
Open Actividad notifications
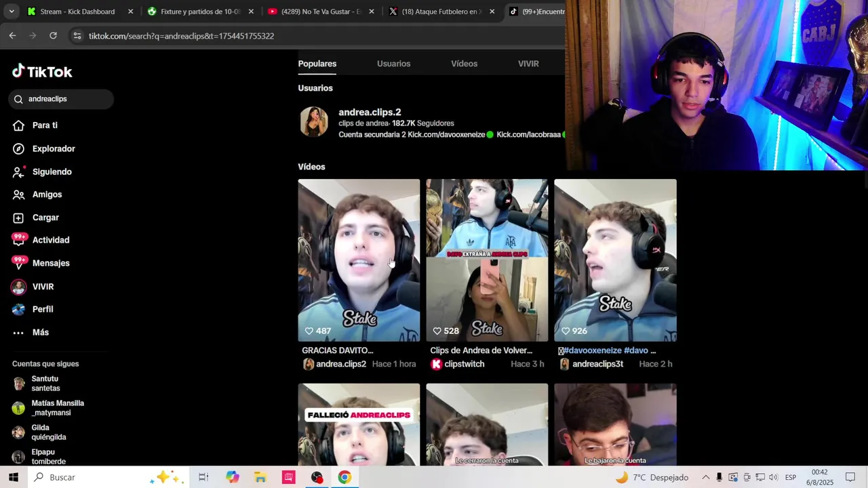coord(51,240)
